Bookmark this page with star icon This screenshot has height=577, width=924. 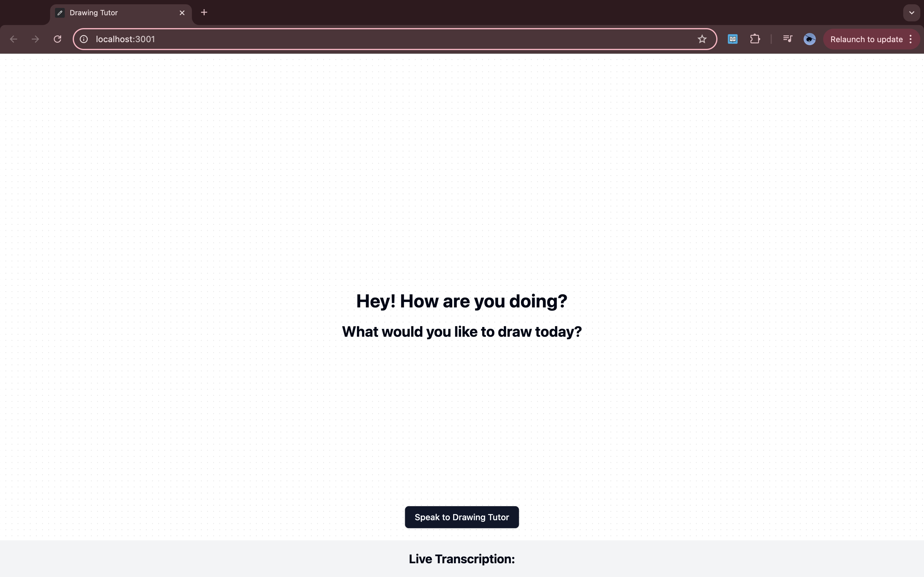(x=702, y=39)
